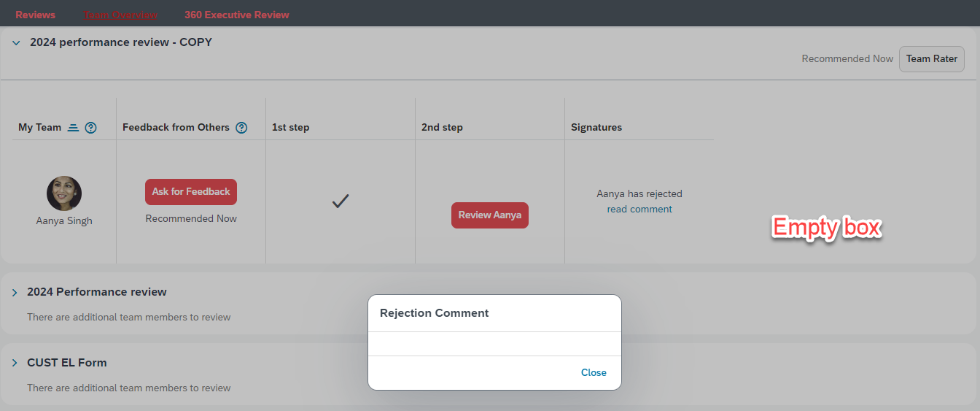Click the Review Aanya button
Image resolution: width=980 pixels, height=411 pixels.
click(x=490, y=215)
